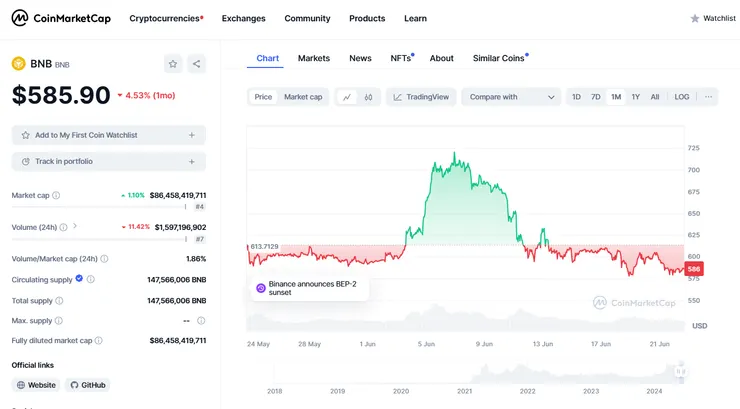740x409 pixels.
Task: Click the #7 volume rank badge
Action: click(200, 239)
